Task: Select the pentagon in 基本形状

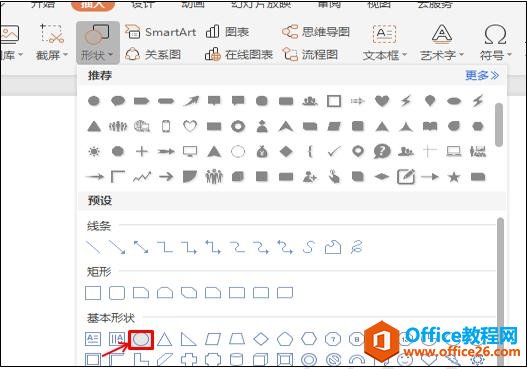Action: (x=285, y=339)
